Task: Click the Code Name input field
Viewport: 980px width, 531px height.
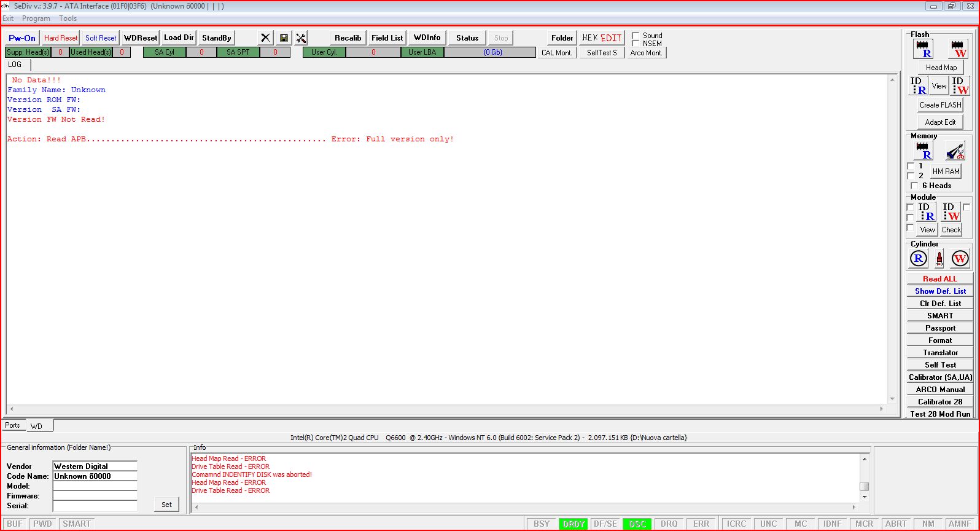Action: [x=95, y=476]
